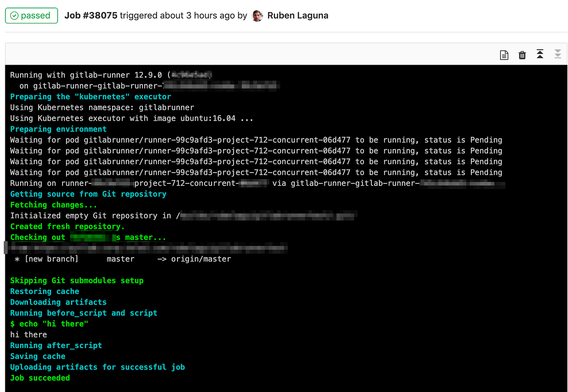Toggle the passed status badge
This screenshot has width=568, height=392.
click(32, 15)
